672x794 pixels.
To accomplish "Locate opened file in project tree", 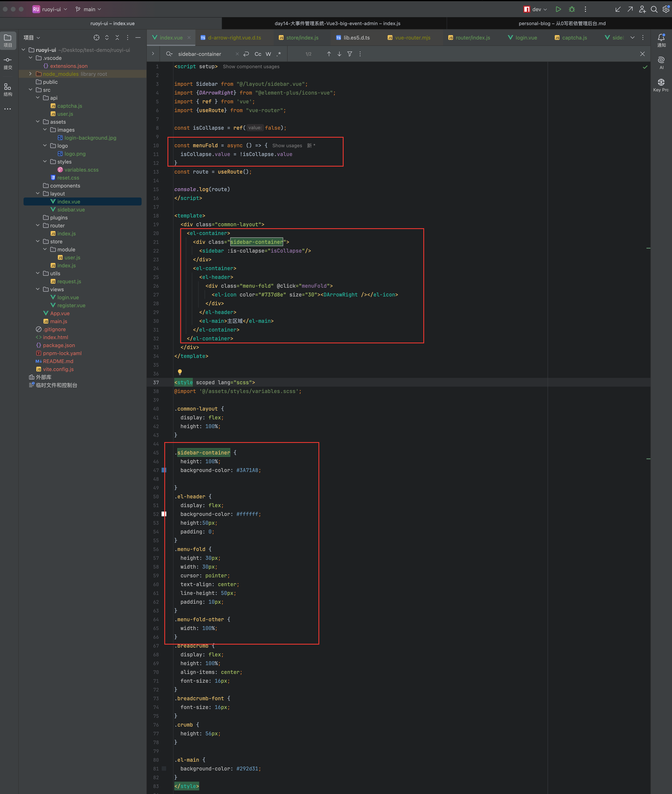I will pos(96,37).
